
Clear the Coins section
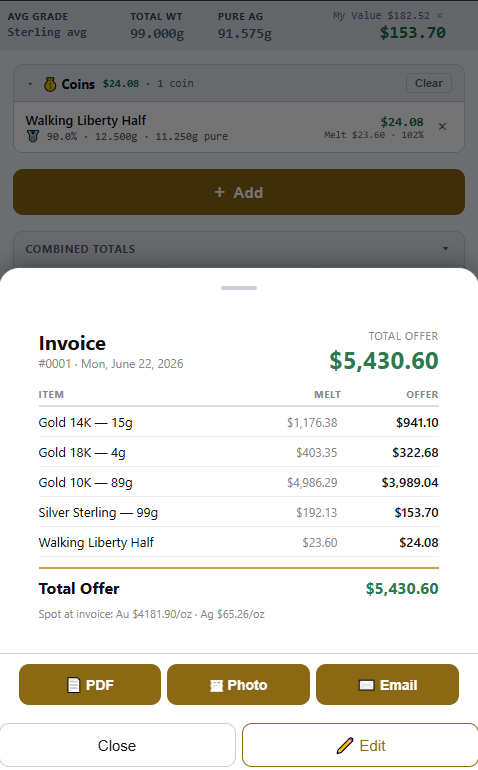pos(429,83)
